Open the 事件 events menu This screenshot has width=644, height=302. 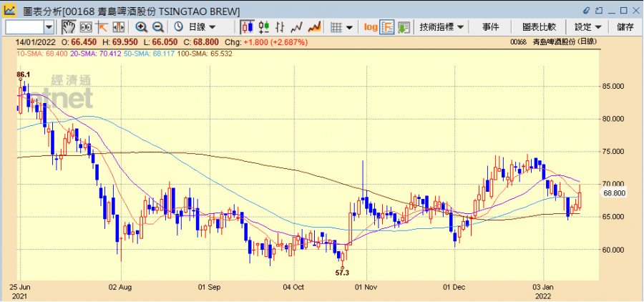pos(491,26)
